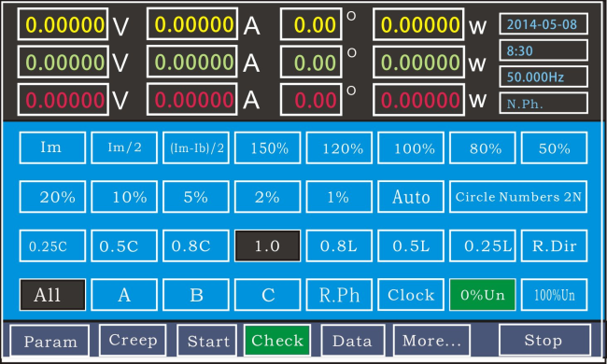Set the load to 100%

(x=411, y=147)
